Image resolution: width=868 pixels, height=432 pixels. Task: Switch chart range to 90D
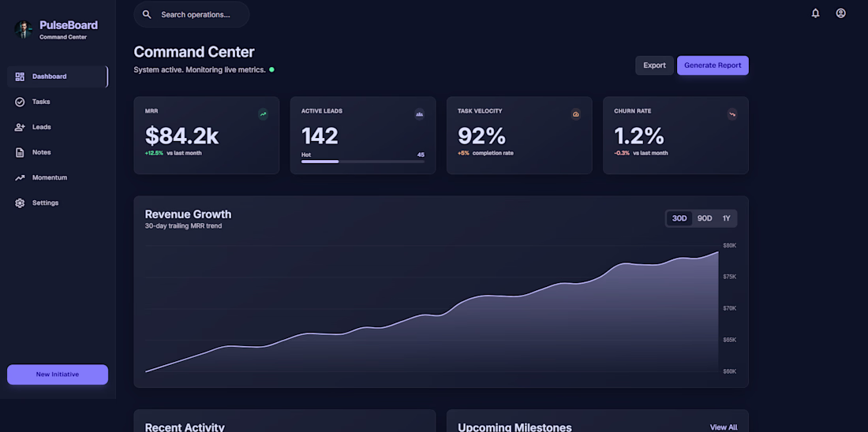coord(705,218)
